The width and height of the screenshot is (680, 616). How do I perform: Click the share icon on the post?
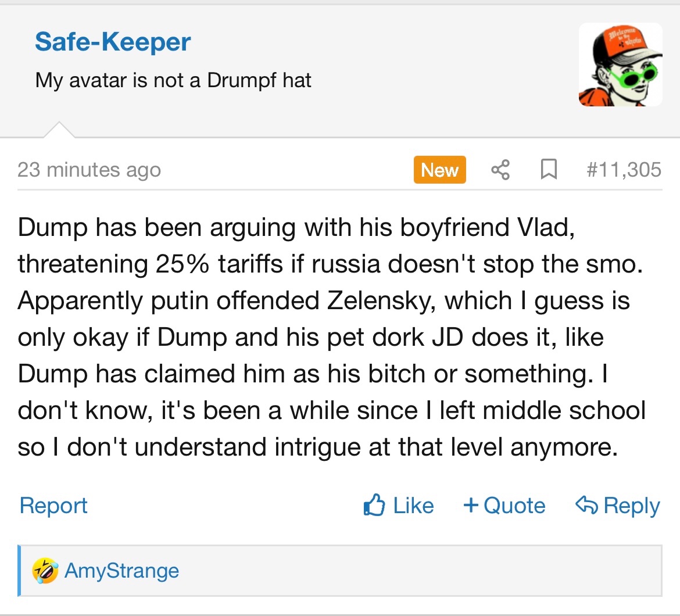(500, 170)
